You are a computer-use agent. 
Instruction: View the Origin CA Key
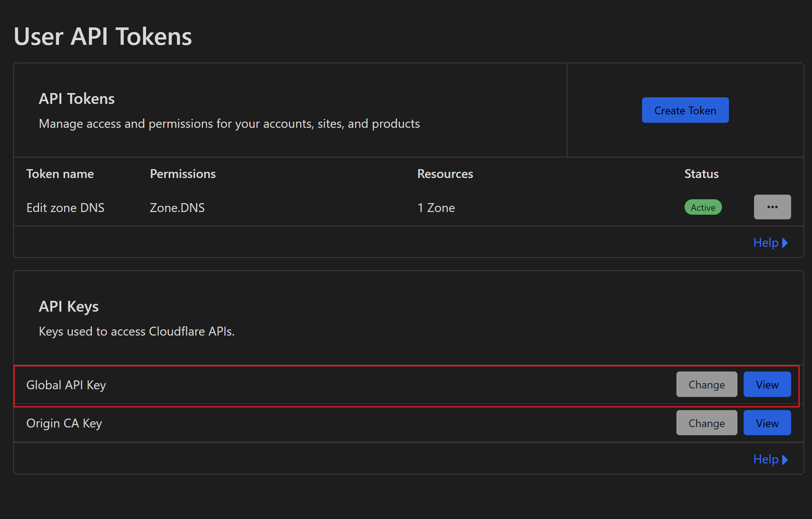pos(766,422)
